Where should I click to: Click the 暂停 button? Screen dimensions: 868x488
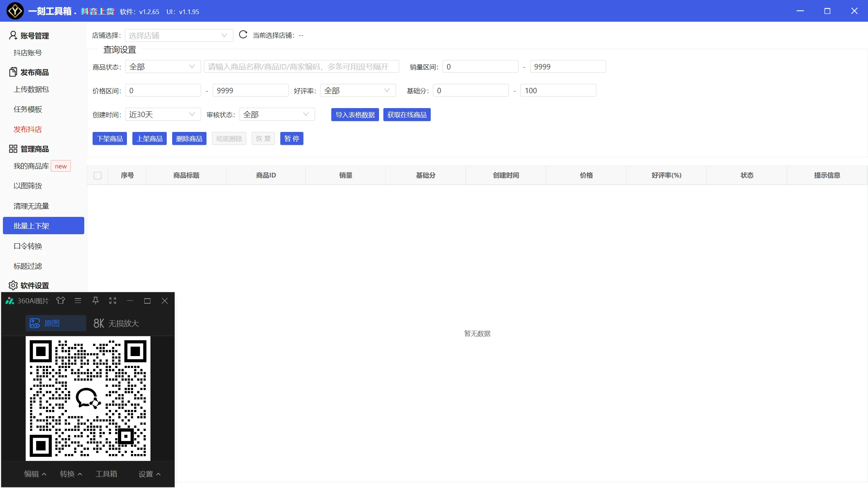(292, 138)
